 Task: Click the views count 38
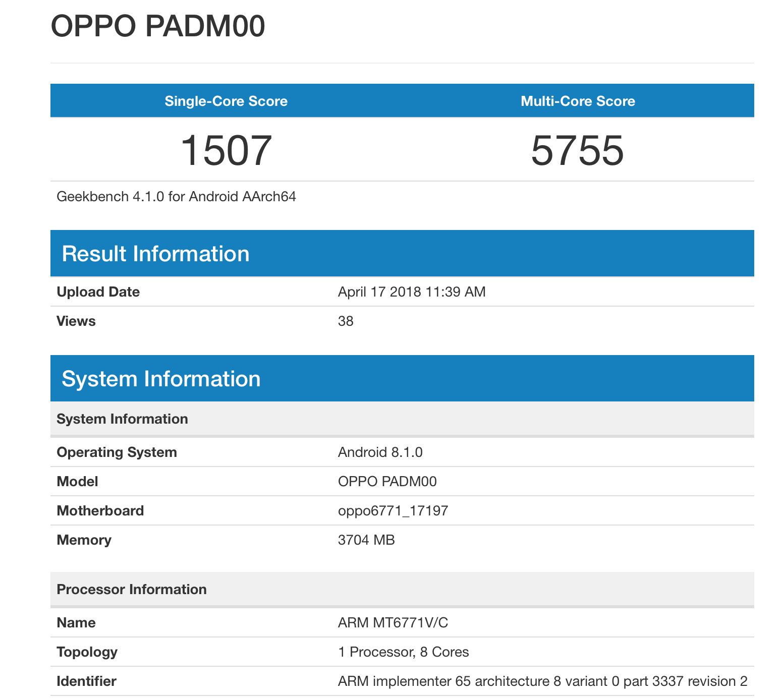tap(346, 321)
